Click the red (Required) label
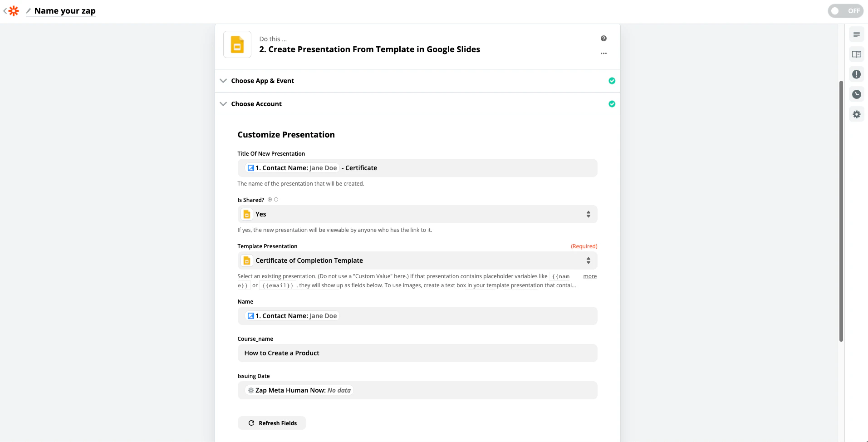The height and width of the screenshot is (442, 868). click(x=584, y=246)
